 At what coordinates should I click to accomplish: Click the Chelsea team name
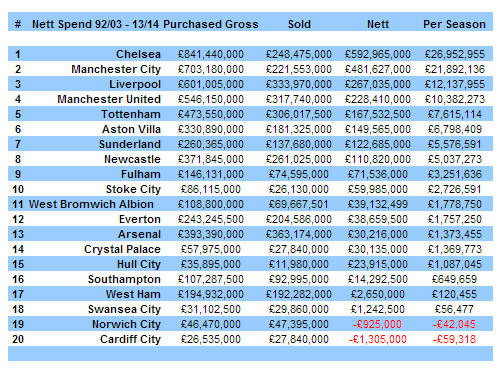[x=138, y=54]
